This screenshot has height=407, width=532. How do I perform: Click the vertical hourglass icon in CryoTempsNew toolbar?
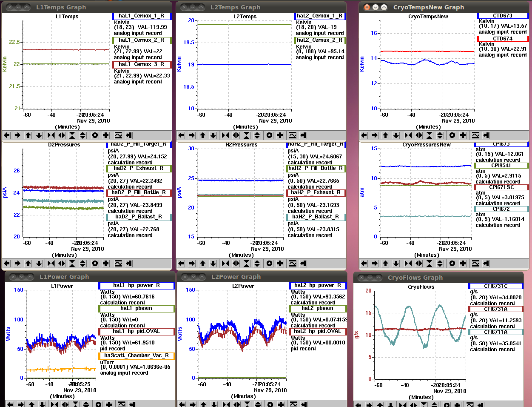coord(430,135)
